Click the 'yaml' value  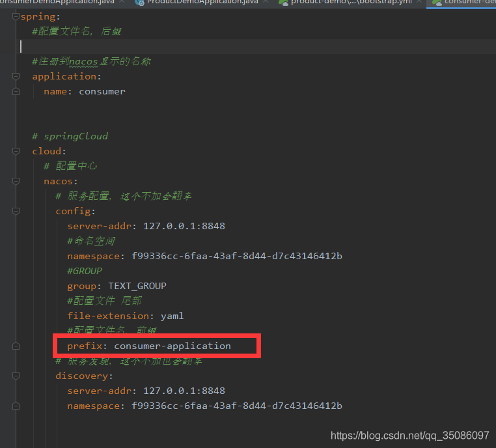pos(172,316)
